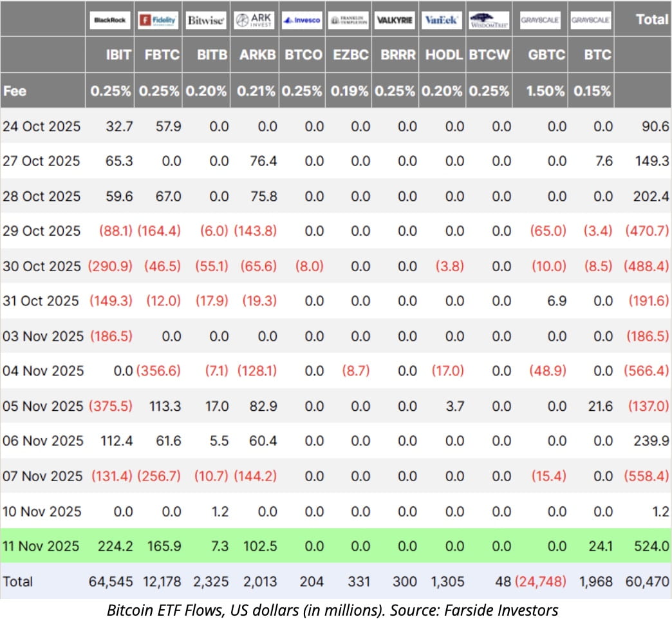This screenshot has height=626, width=672.
Task: Click the 11 Nov total 524.0
Action: tap(651, 546)
